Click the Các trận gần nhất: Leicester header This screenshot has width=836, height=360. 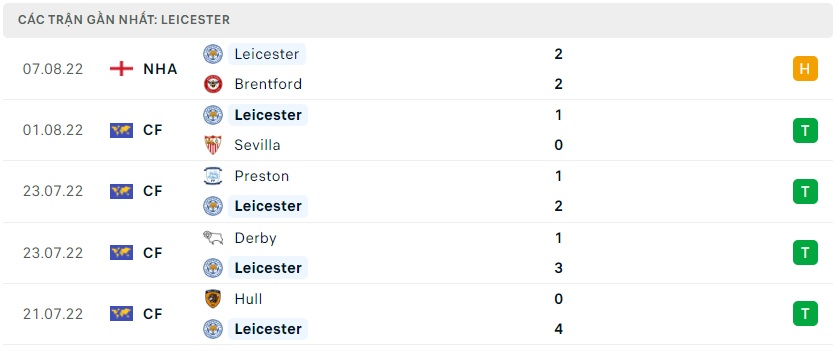point(124,20)
